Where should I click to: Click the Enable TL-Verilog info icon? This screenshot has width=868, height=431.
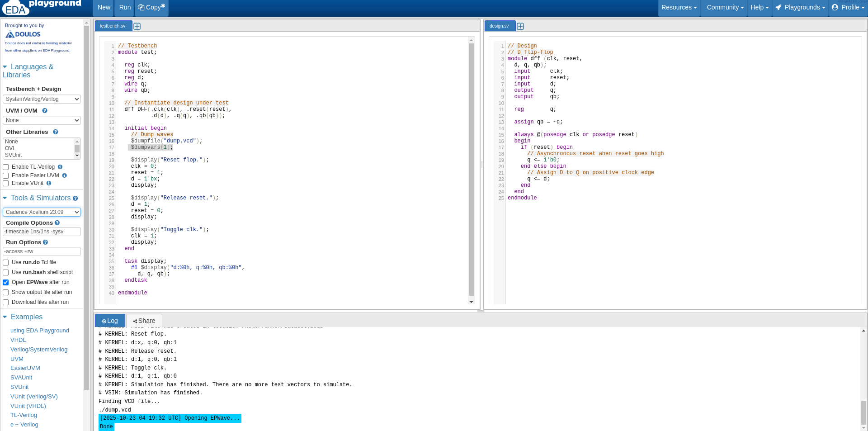pyautogui.click(x=60, y=167)
